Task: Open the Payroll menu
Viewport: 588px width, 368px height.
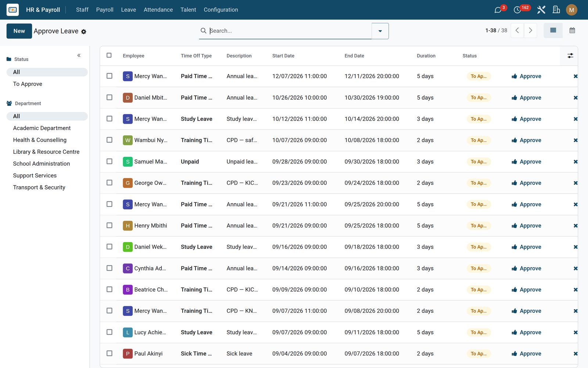Action: click(x=105, y=10)
